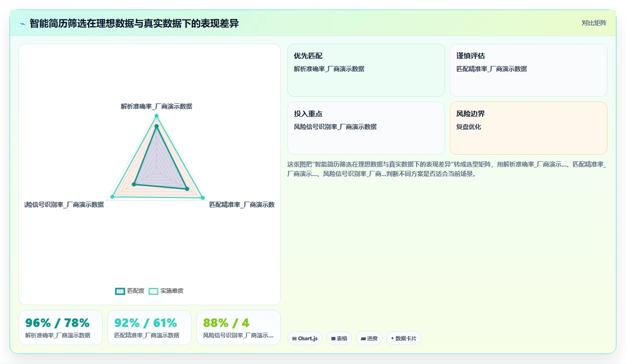Open the 风险边界 card
The height and width of the screenshot is (364, 626).
coord(529,128)
